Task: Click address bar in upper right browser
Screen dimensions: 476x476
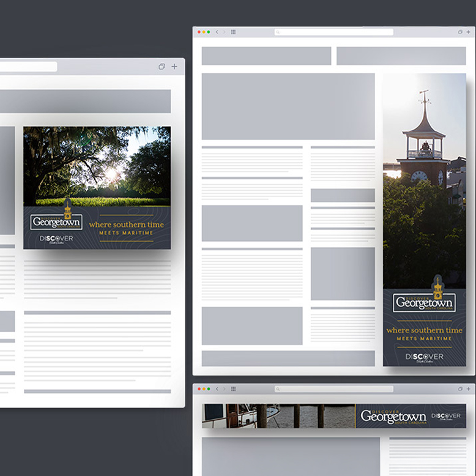Action: [334, 32]
